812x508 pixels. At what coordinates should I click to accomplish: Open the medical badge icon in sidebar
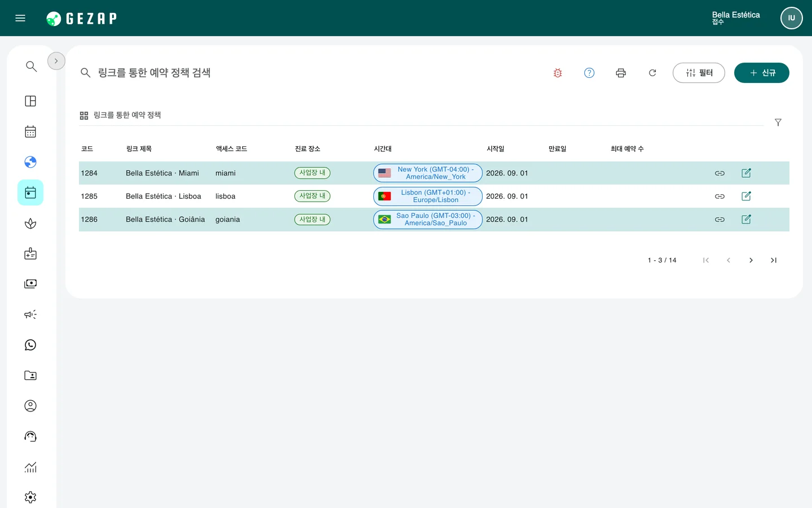30,253
